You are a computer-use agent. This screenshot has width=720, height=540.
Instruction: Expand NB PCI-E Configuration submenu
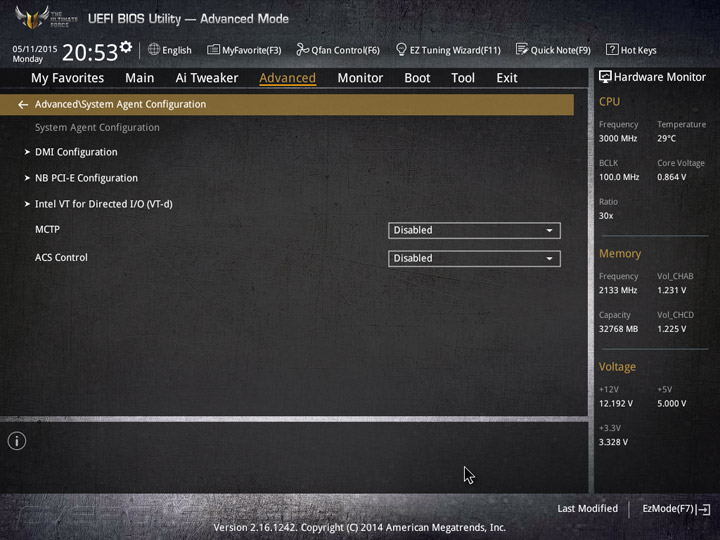pyautogui.click(x=86, y=178)
